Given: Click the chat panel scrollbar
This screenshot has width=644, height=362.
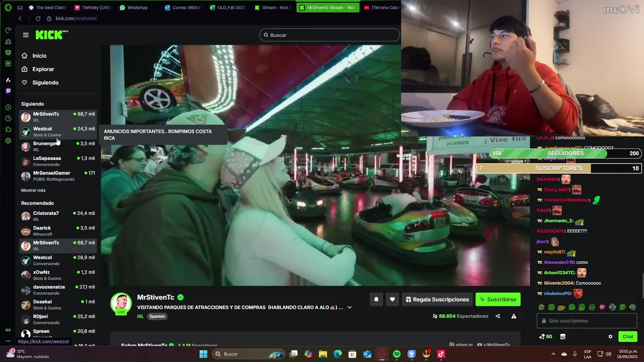Looking at the screenshot, I should coord(642,286).
